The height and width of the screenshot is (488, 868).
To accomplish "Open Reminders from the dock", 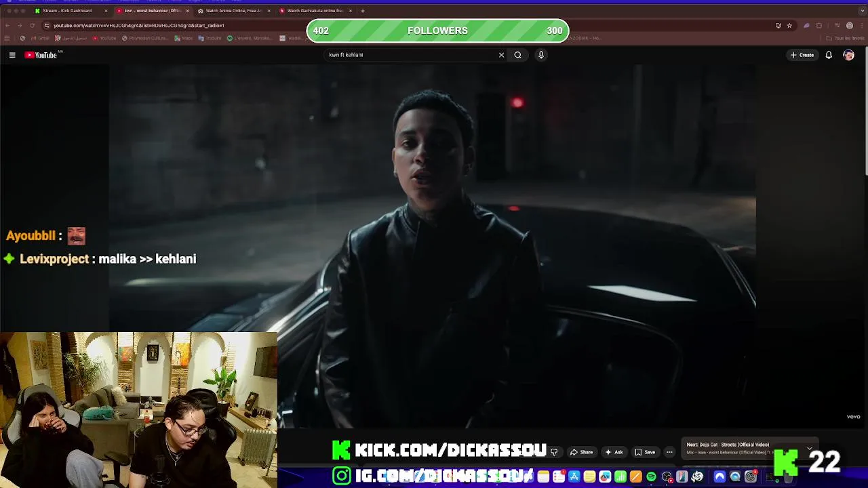I will click(559, 476).
